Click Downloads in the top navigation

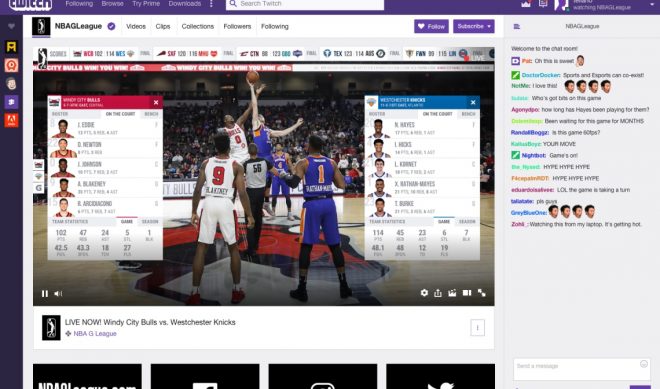tap(185, 3)
